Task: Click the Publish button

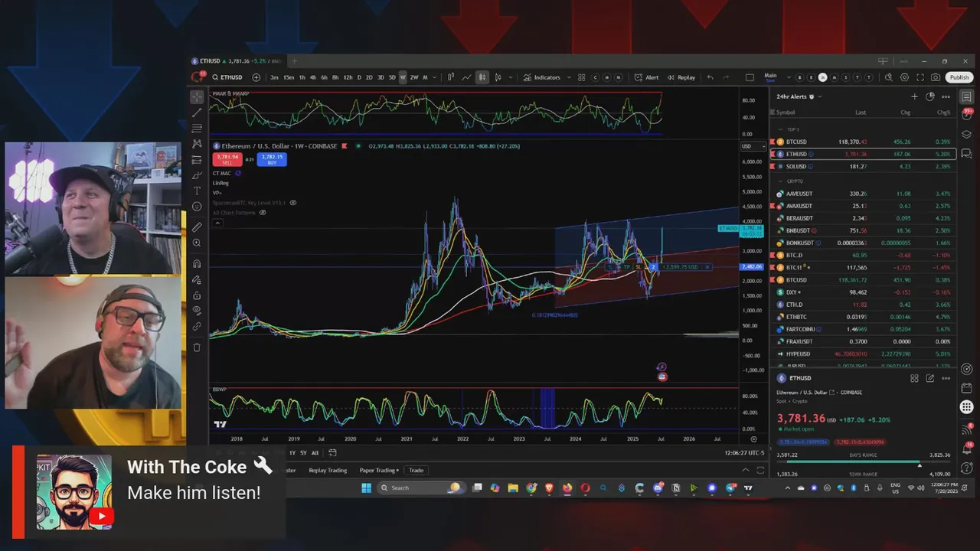Action: (959, 77)
